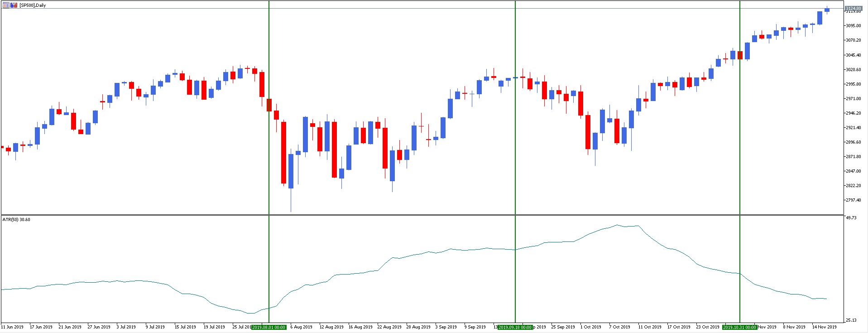Click 3070.20 on the price scale

(854, 40)
